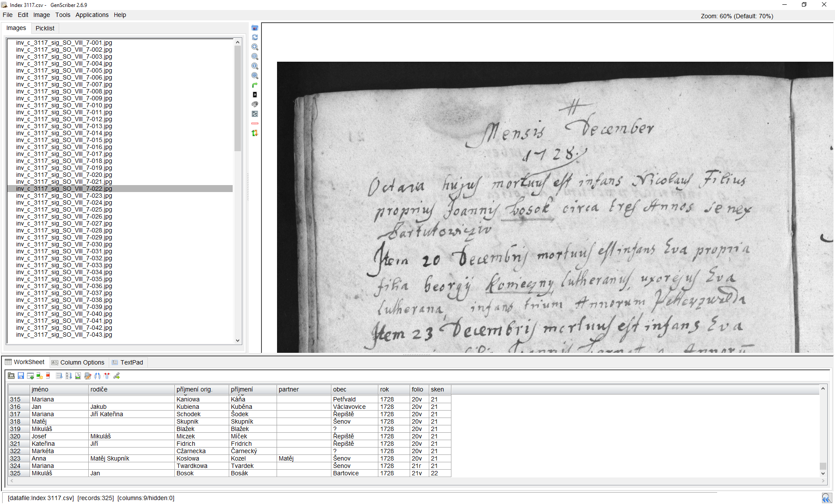The height and width of the screenshot is (504, 835).
Task: Click the image color palette icon
Action: coord(255,104)
